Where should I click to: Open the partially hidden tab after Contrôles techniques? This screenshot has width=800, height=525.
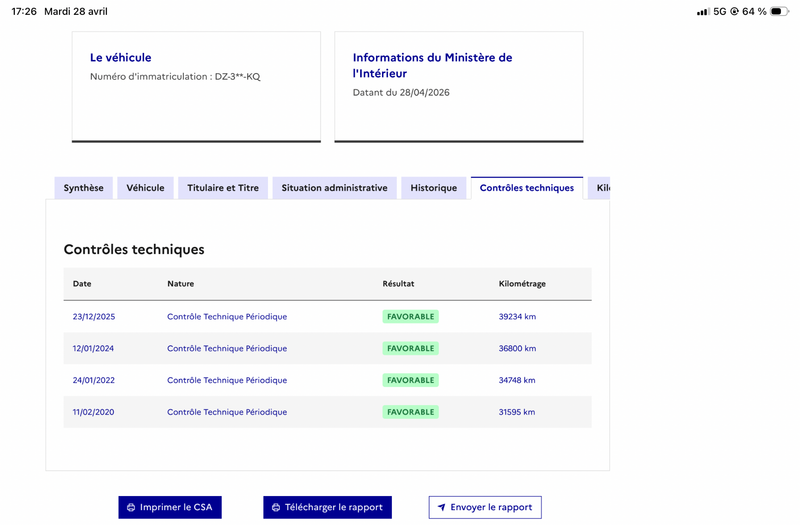(600, 188)
